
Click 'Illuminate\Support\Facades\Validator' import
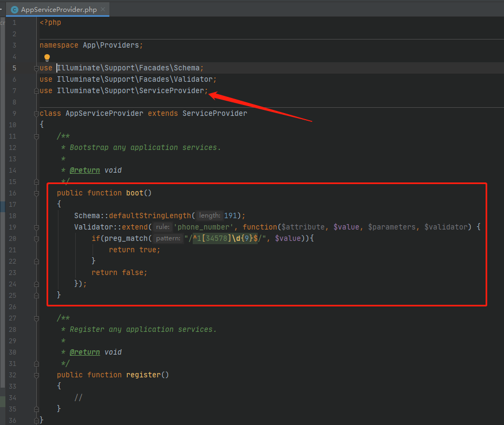coord(135,79)
